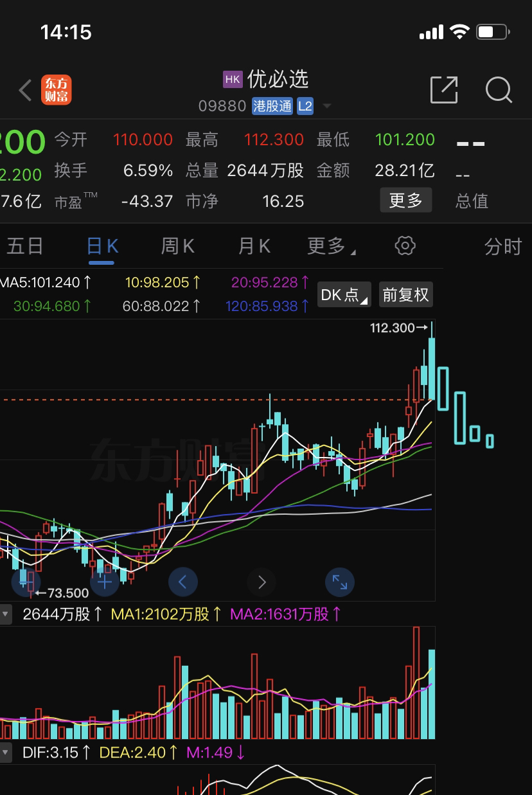532x795 pixels.
Task: Tap the 总值 label
Action: point(472,201)
